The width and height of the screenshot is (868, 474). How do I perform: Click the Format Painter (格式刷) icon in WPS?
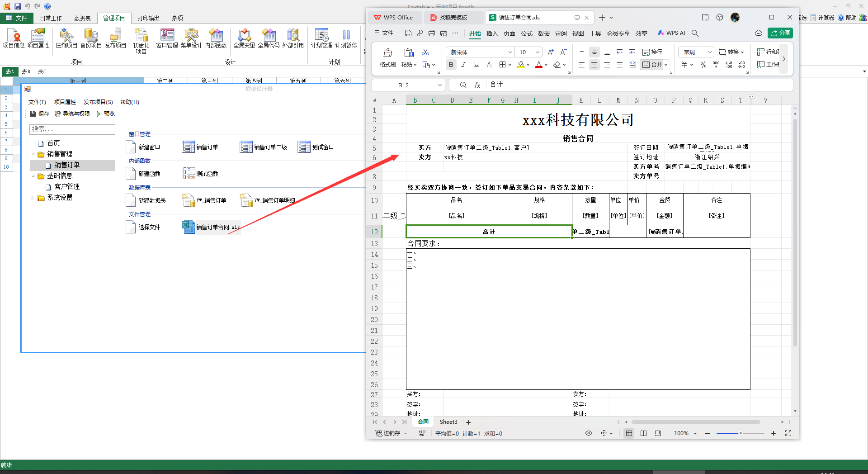(x=387, y=57)
